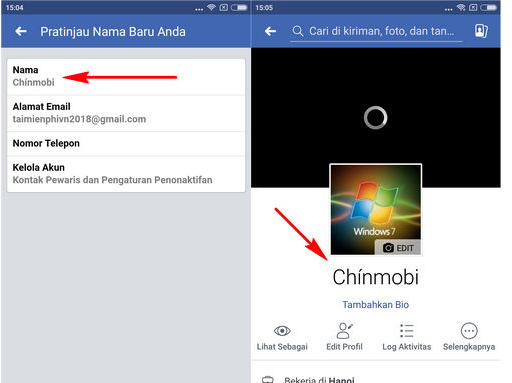512x383 pixels.
Task: Tap camera EDIT on profile picture
Action: point(398,248)
